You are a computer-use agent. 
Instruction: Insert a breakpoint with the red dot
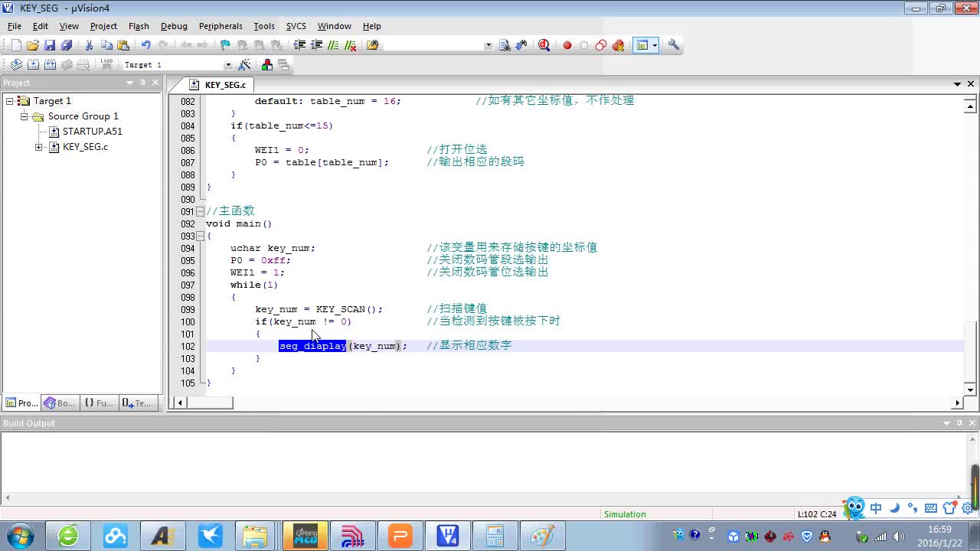tap(567, 45)
